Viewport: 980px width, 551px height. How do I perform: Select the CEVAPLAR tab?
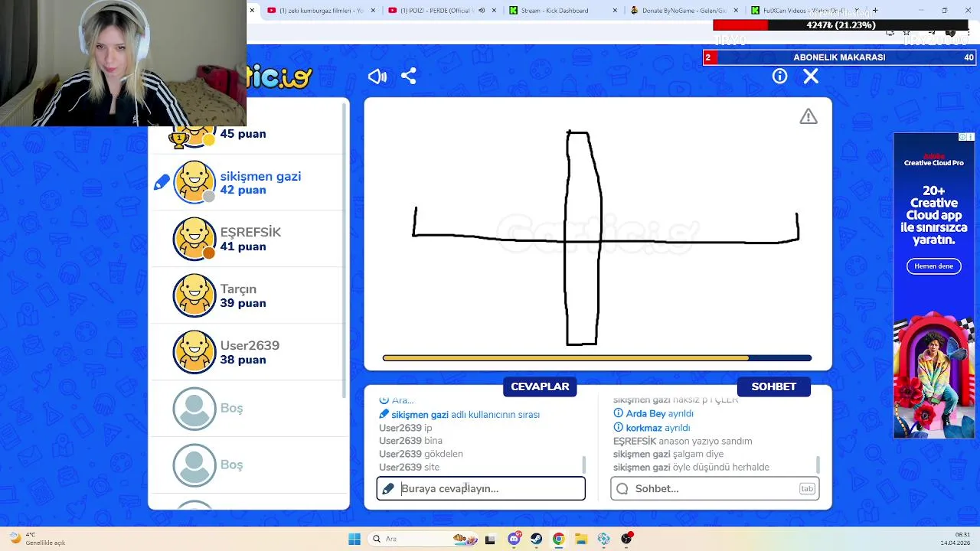(540, 386)
